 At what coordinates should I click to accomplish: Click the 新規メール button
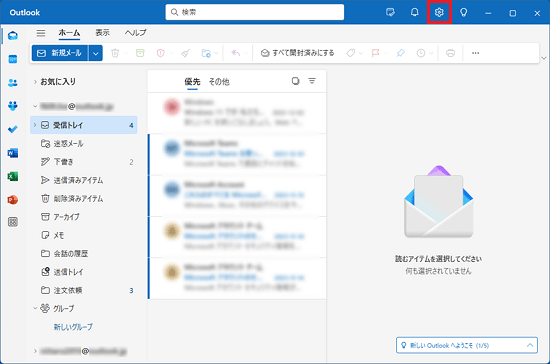[x=60, y=53]
